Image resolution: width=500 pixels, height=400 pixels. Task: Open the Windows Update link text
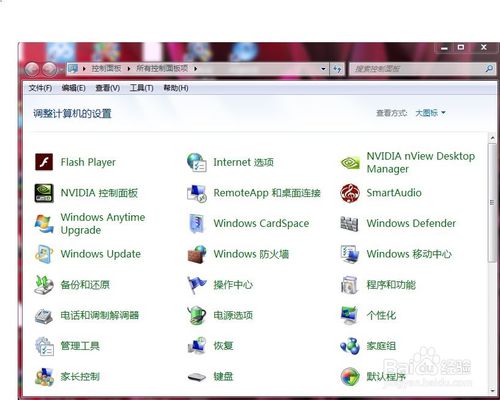click(101, 254)
